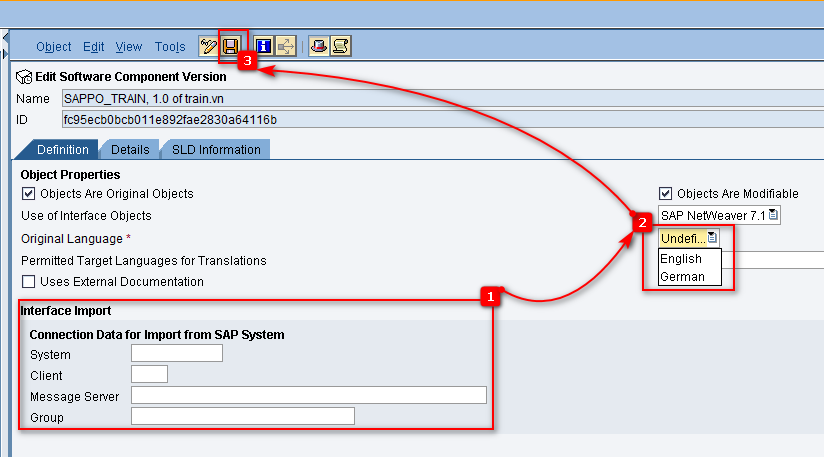Viewport: 824px width, 457px height.
Task: Open the Tools menu
Action: [x=170, y=47]
